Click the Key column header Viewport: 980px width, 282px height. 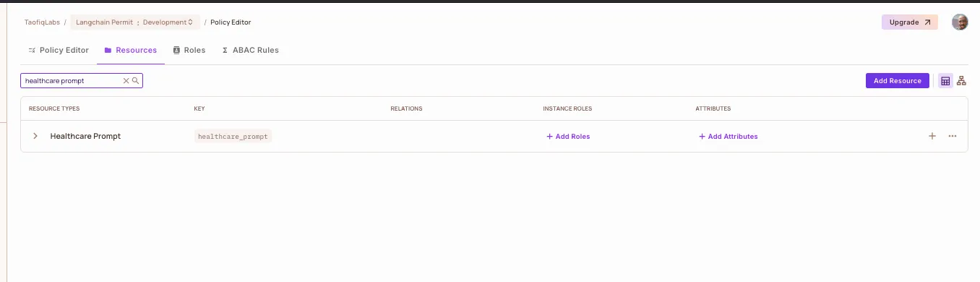(x=199, y=109)
